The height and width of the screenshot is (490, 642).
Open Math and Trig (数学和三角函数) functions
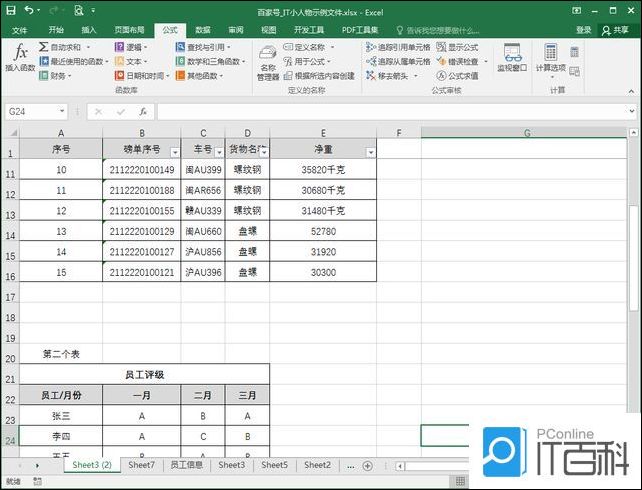click(x=210, y=61)
